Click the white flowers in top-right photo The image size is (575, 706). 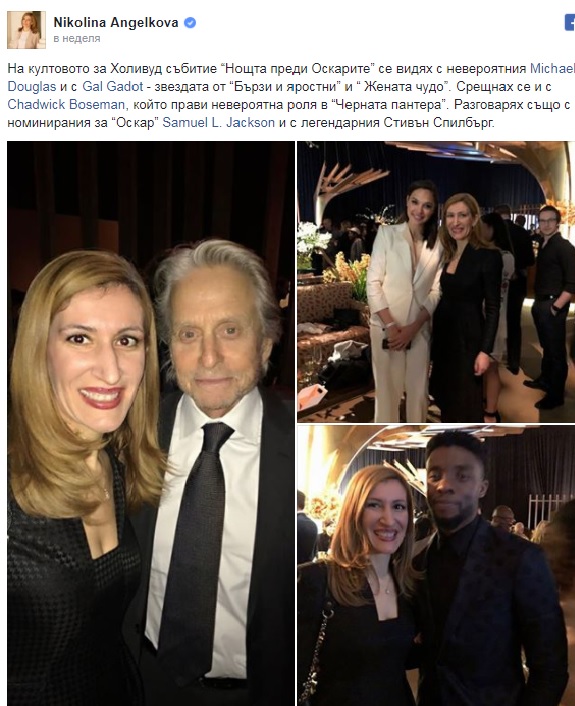(312, 239)
